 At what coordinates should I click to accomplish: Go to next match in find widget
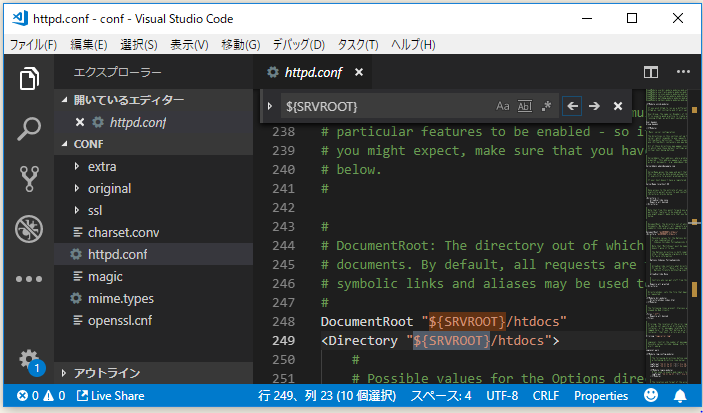595,106
